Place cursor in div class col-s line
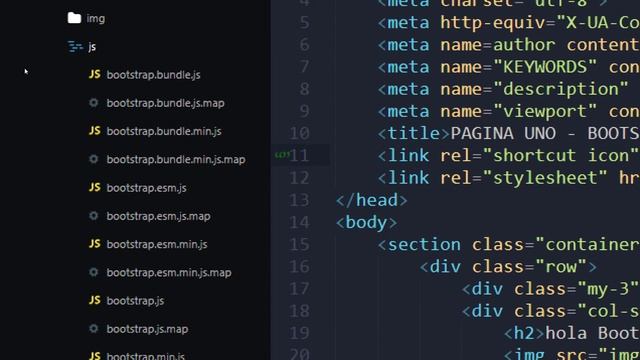Screen dimensions: 640x360 [551, 311]
